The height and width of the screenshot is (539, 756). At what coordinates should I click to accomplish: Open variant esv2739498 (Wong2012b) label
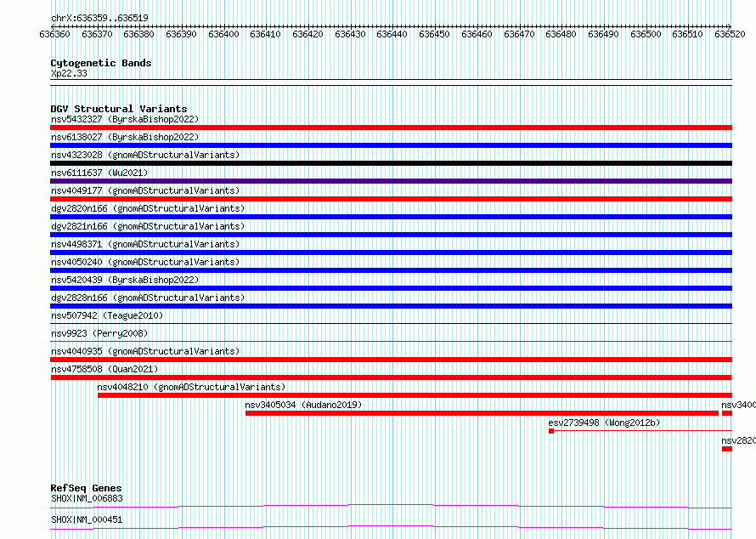click(x=604, y=423)
